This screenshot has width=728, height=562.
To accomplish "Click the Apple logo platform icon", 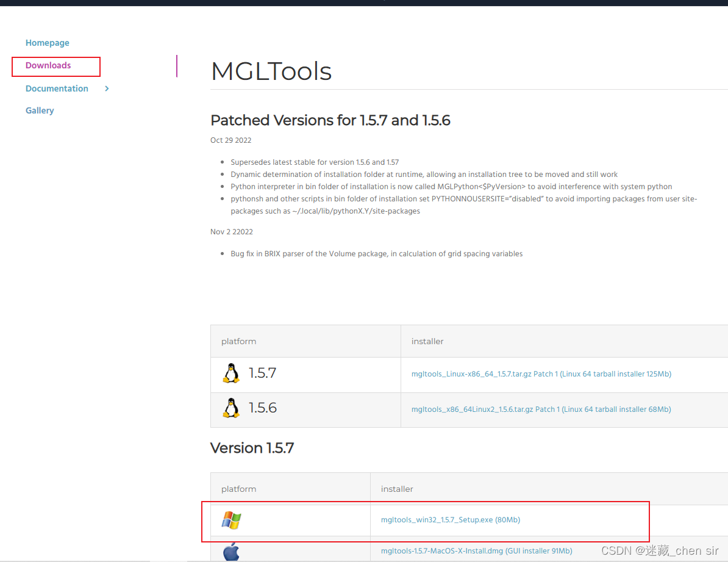I will [231, 552].
